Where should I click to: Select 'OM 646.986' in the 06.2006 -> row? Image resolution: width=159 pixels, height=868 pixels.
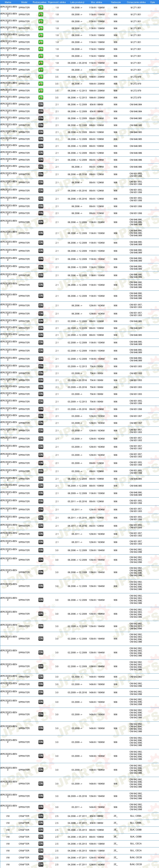136,167
